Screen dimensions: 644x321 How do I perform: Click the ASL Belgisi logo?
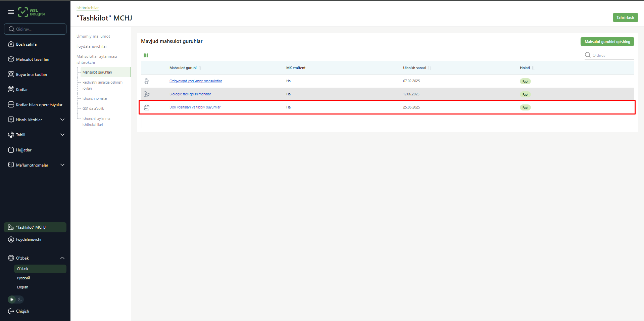(x=31, y=12)
